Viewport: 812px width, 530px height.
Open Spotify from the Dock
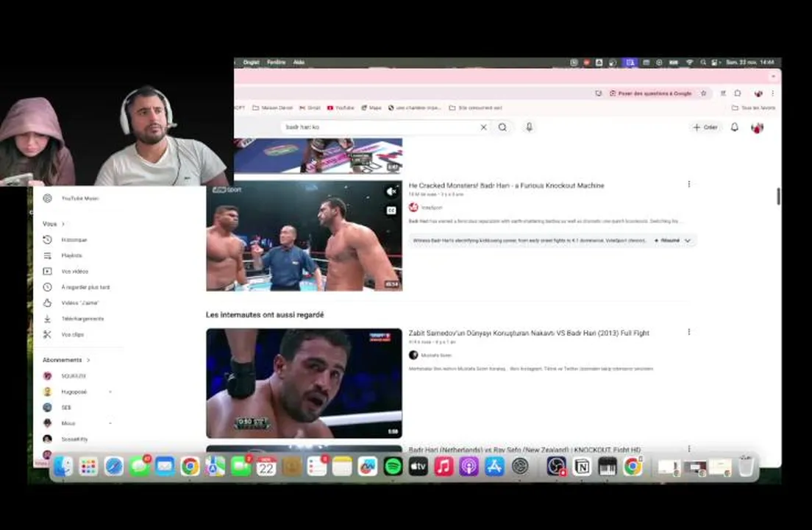(393, 467)
